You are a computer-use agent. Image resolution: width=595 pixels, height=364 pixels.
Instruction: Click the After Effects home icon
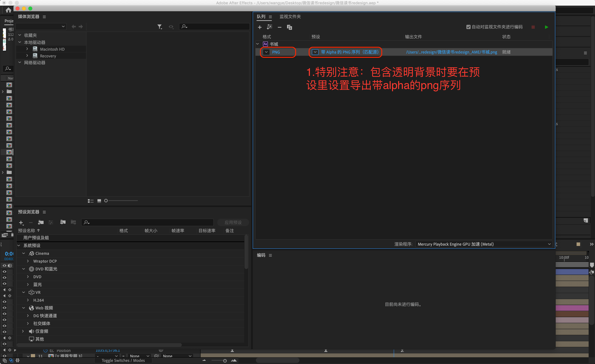[x=9, y=10]
